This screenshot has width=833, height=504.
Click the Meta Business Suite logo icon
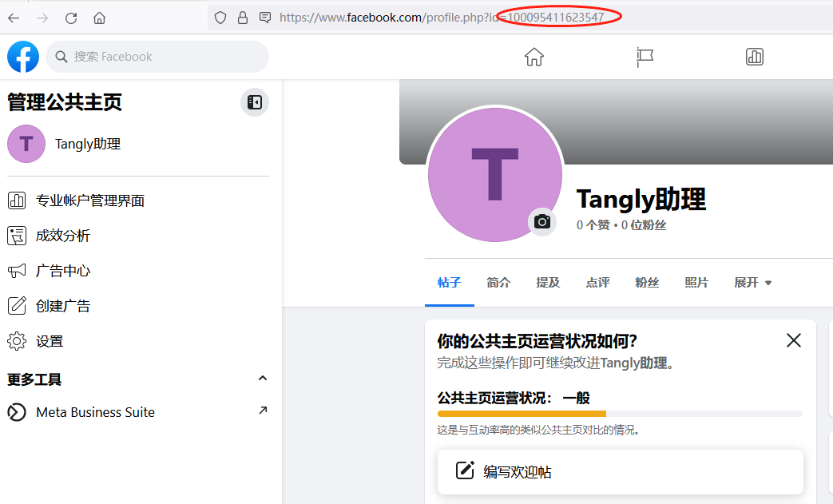pos(17,412)
